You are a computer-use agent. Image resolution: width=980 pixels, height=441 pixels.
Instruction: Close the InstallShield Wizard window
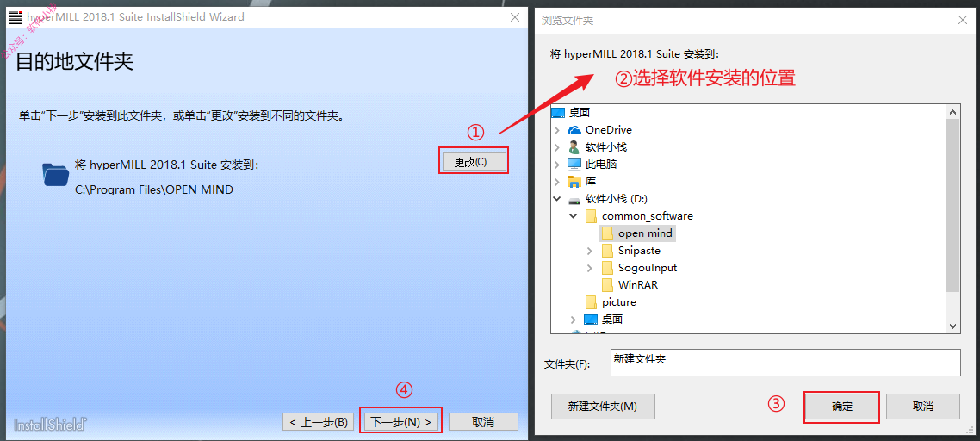click(x=515, y=17)
